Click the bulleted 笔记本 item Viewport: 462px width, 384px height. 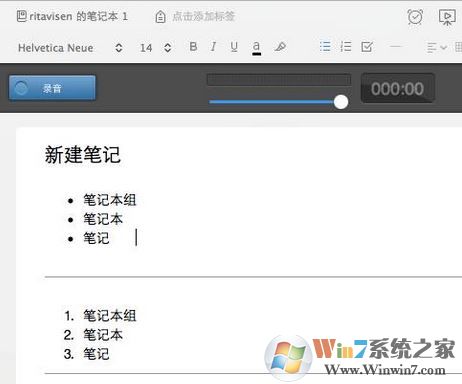(x=103, y=219)
